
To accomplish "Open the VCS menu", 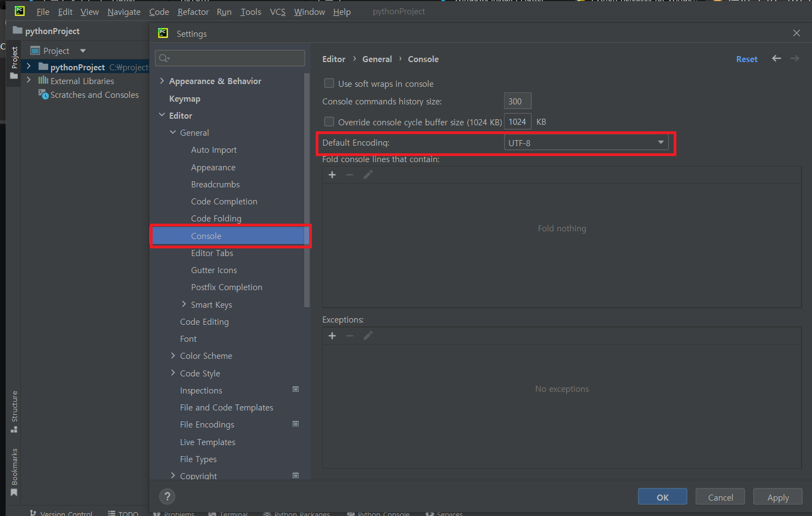I will click(277, 12).
